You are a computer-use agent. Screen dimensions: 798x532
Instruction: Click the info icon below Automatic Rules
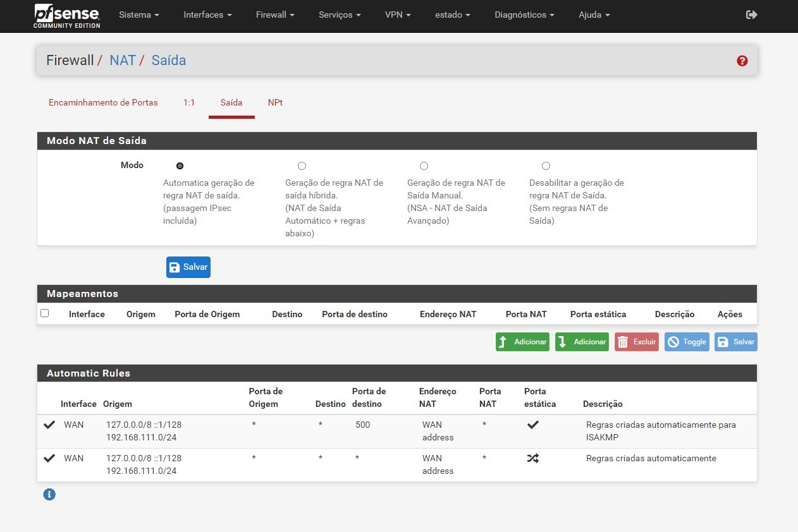coord(49,494)
